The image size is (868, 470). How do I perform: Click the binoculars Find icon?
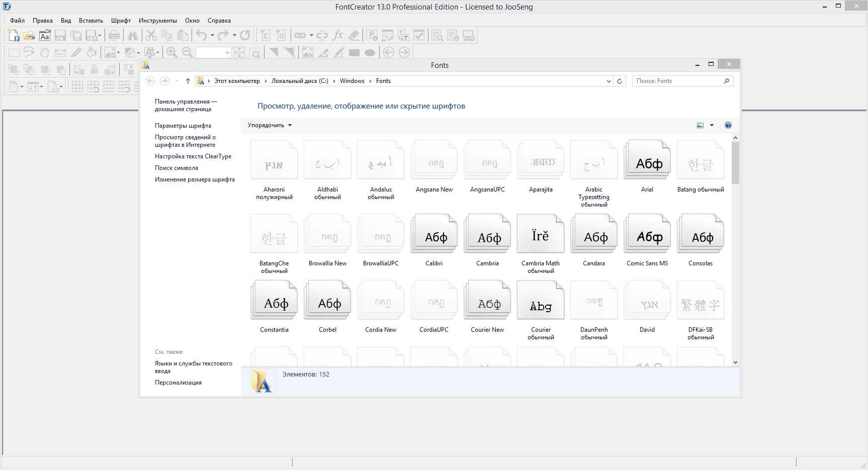coord(133,35)
